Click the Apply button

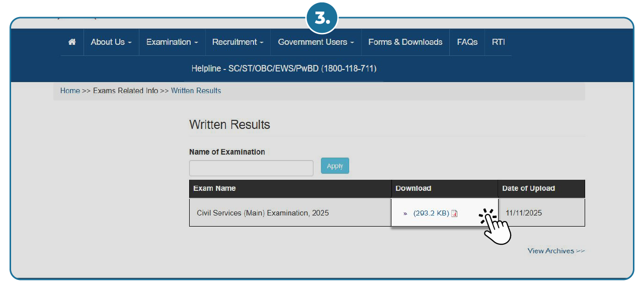(335, 166)
